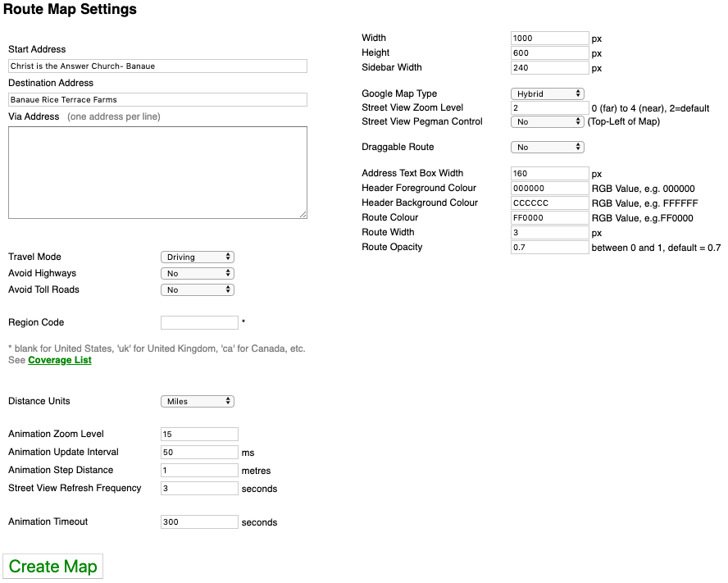Open the Distance Units dropdown
Viewport: 728px width, 583px height.
click(x=197, y=401)
